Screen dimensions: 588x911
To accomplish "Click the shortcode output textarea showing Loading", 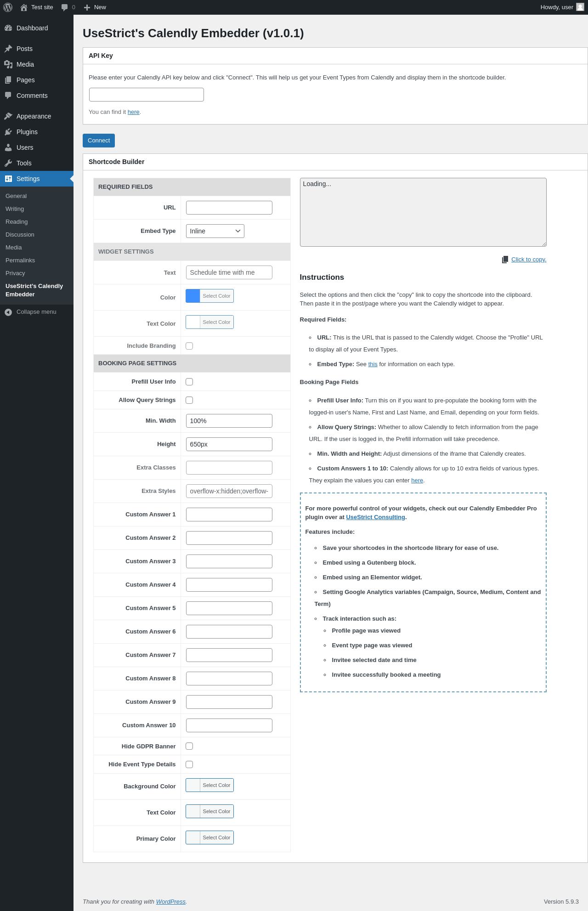I will point(423,212).
